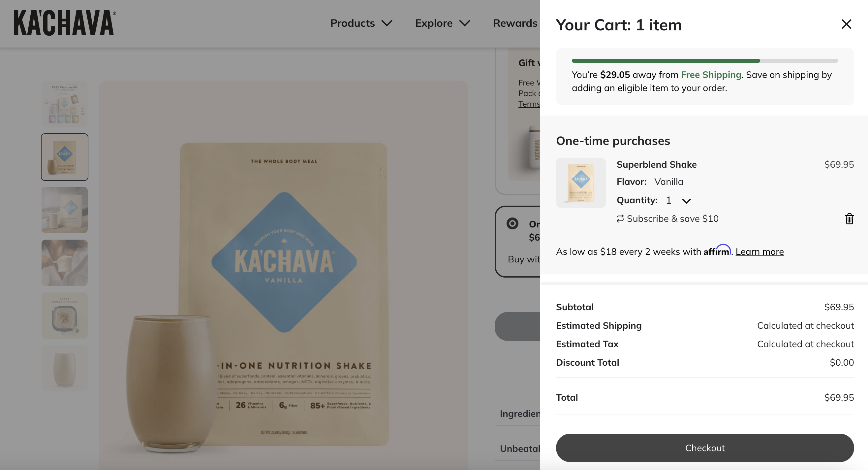Viewport: 868px width, 470px height.
Task: Choose the scoop-in-hand thumbnail photo
Action: pos(65,263)
